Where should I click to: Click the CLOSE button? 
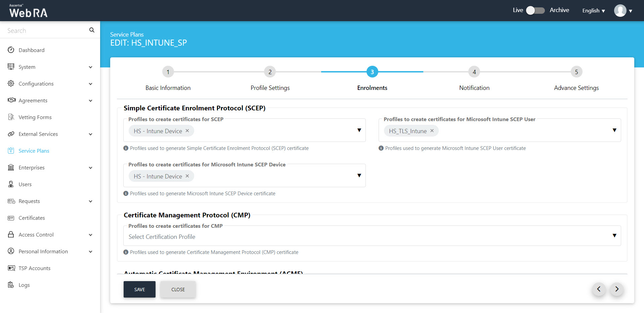point(178,289)
